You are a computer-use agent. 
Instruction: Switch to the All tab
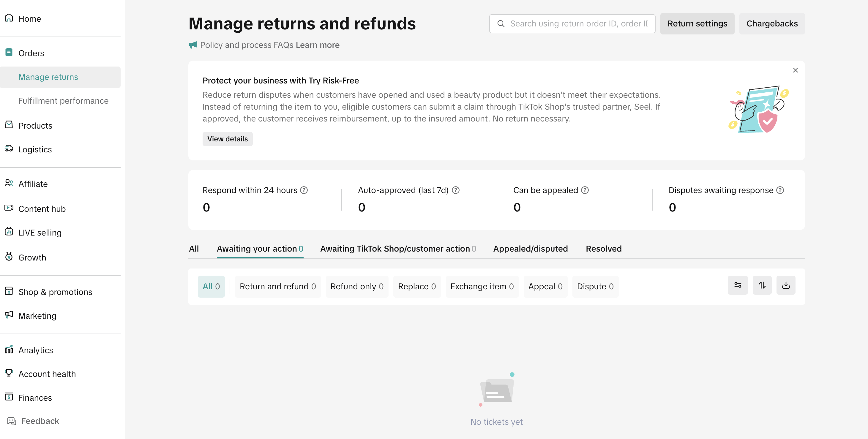[x=194, y=249]
